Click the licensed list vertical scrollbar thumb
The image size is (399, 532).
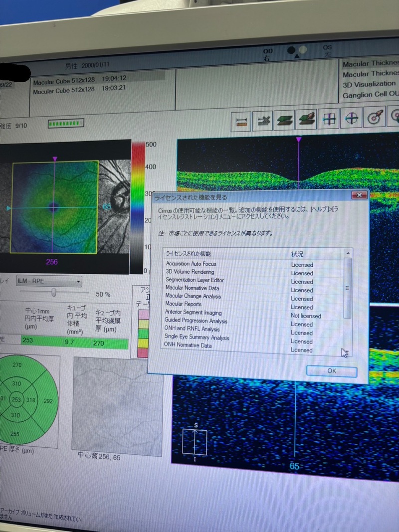pyautogui.click(x=348, y=287)
